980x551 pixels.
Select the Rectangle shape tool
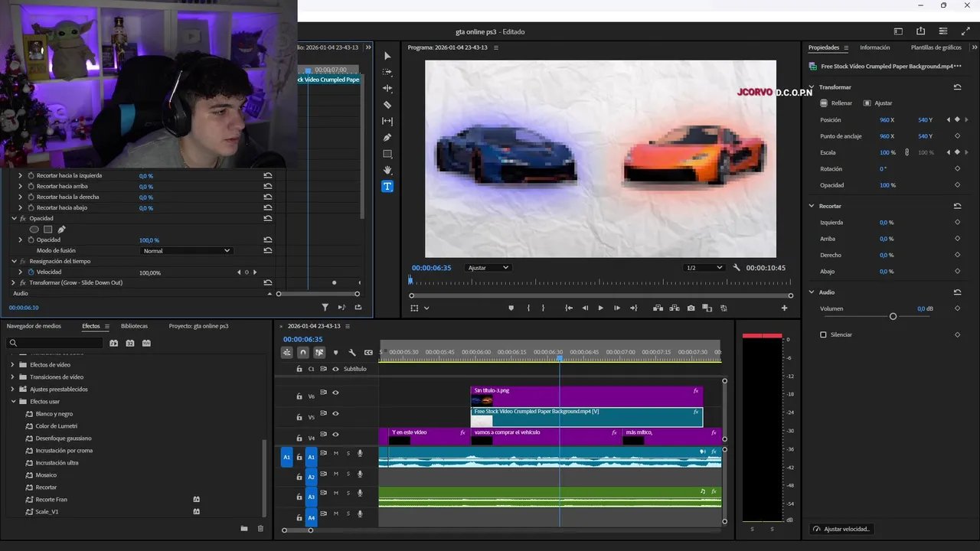click(x=387, y=154)
